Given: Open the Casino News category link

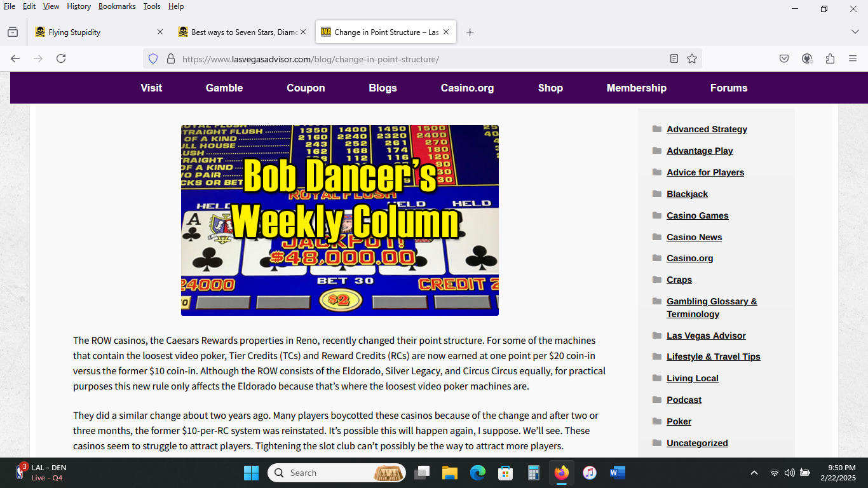Looking at the screenshot, I should (694, 237).
